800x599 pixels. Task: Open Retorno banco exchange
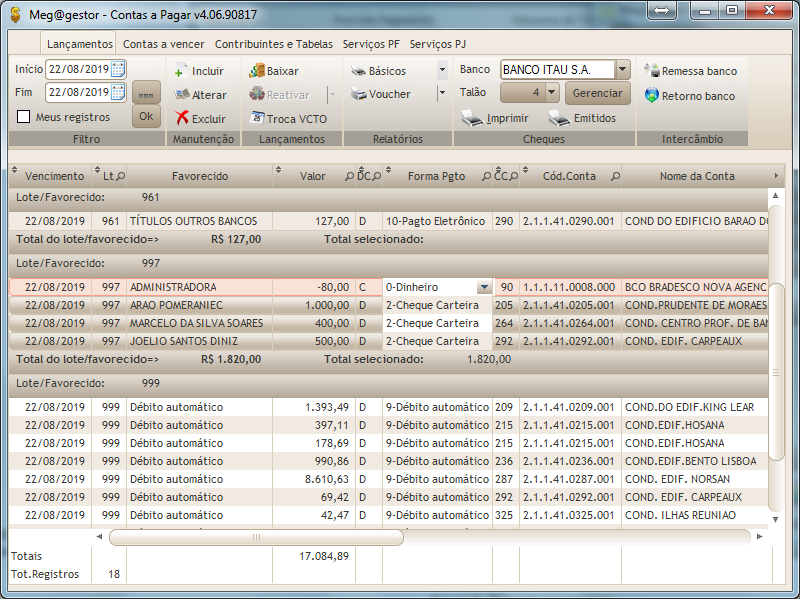click(652, 96)
